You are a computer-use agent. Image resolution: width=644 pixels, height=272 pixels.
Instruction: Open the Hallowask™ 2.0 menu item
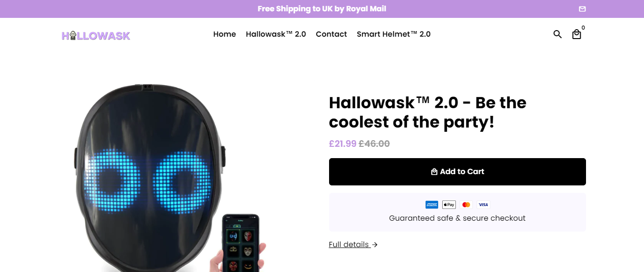coord(276,34)
